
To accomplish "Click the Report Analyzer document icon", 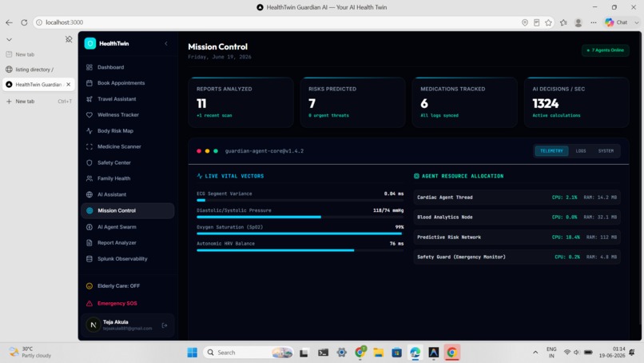I will tap(89, 242).
